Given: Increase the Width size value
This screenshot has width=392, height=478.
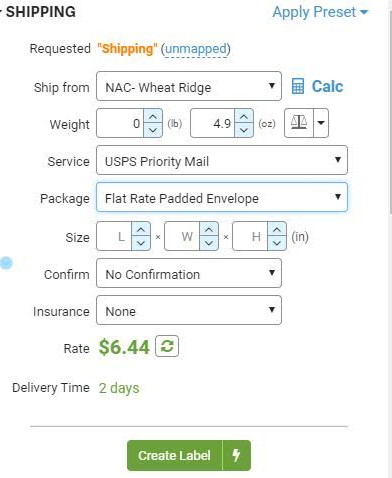Looking at the screenshot, I should tap(209, 230).
